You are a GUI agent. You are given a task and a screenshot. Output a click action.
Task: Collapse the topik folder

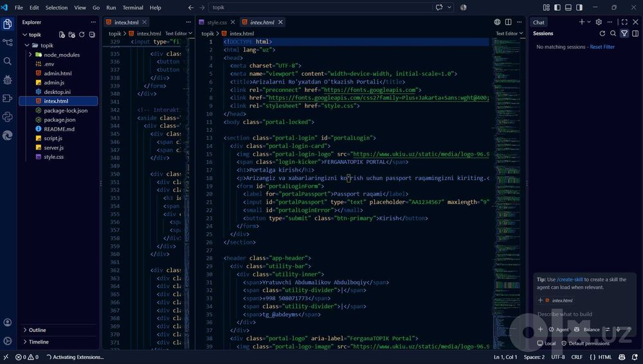(x=27, y=46)
